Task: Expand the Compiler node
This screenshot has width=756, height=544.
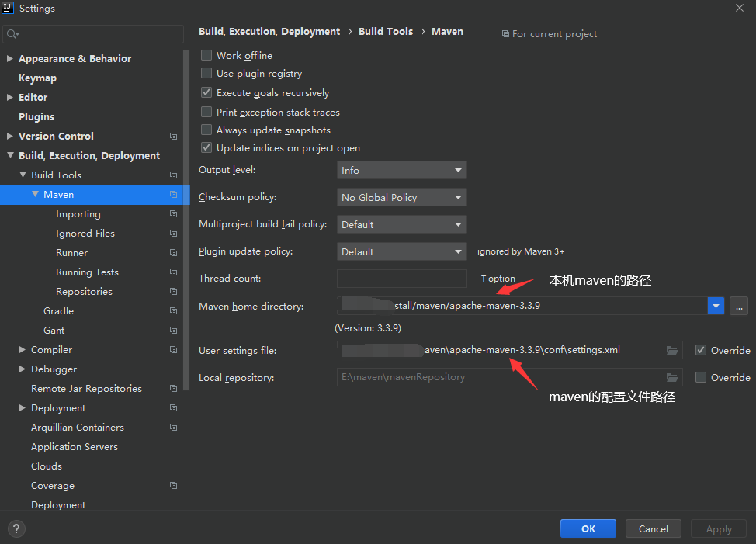Action: click(x=23, y=350)
